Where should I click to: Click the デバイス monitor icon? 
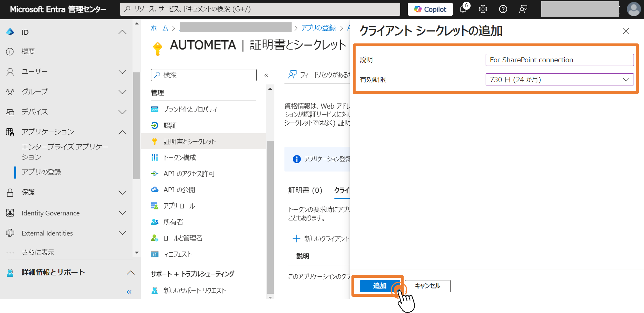point(10,112)
